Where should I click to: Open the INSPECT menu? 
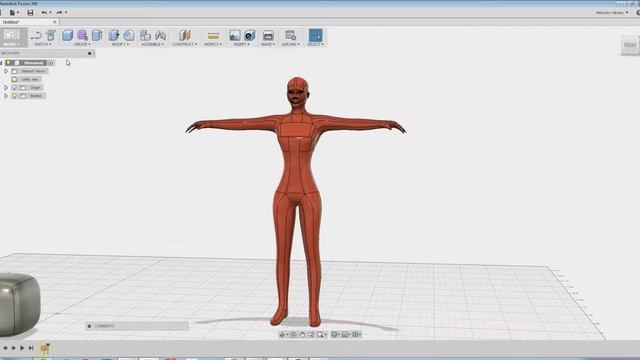coord(213,44)
